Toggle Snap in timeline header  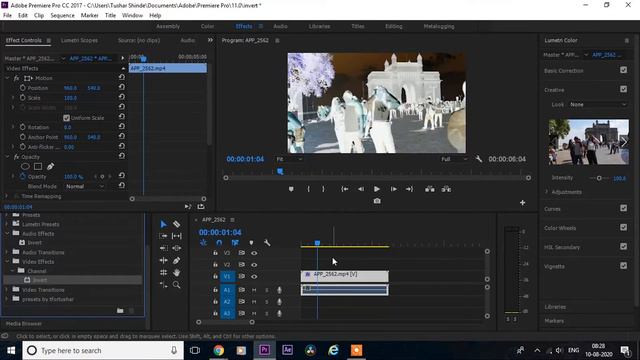point(219,243)
